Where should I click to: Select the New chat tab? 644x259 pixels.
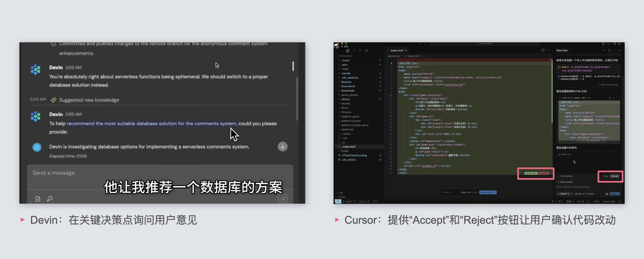coord(562,50)
